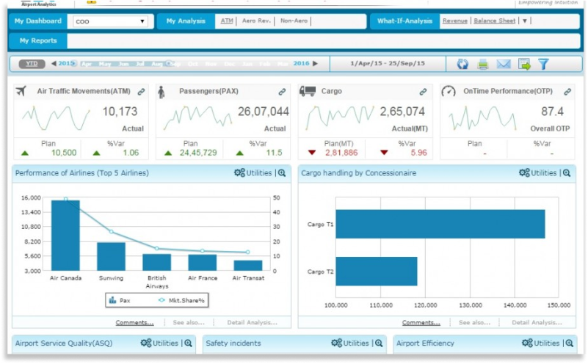
Task: Toggle Mkt.Share% series in chart legend
Action: pos(181,300)
